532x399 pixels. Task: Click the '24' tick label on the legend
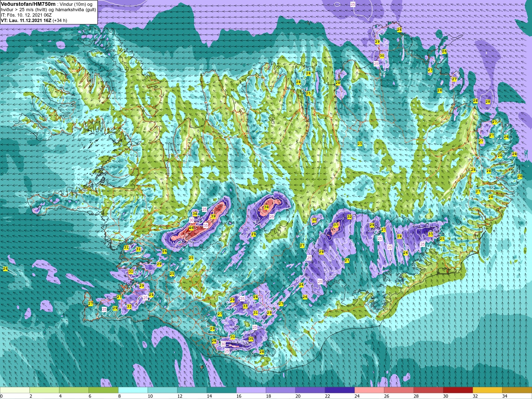pos(357,396)
